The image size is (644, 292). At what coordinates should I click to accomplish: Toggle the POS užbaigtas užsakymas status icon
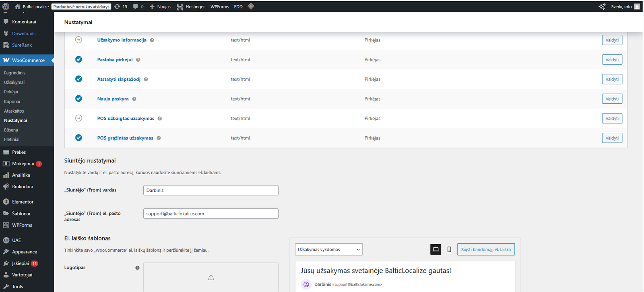click(78, 118)
